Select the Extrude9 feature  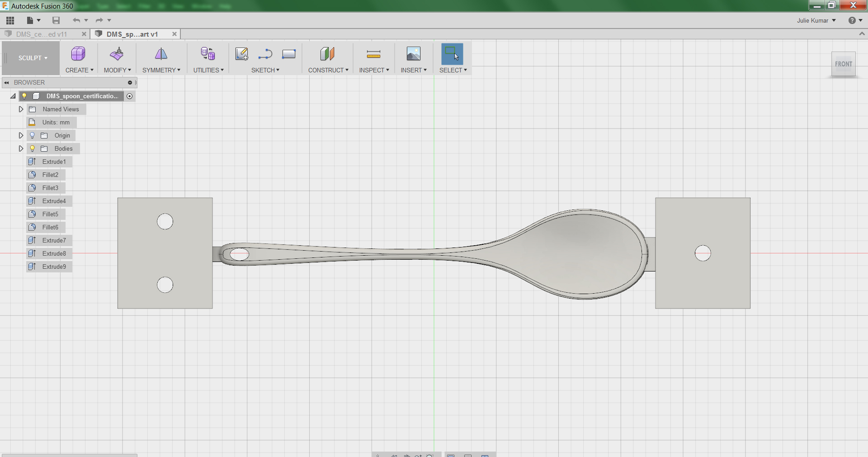pos(49,267)
